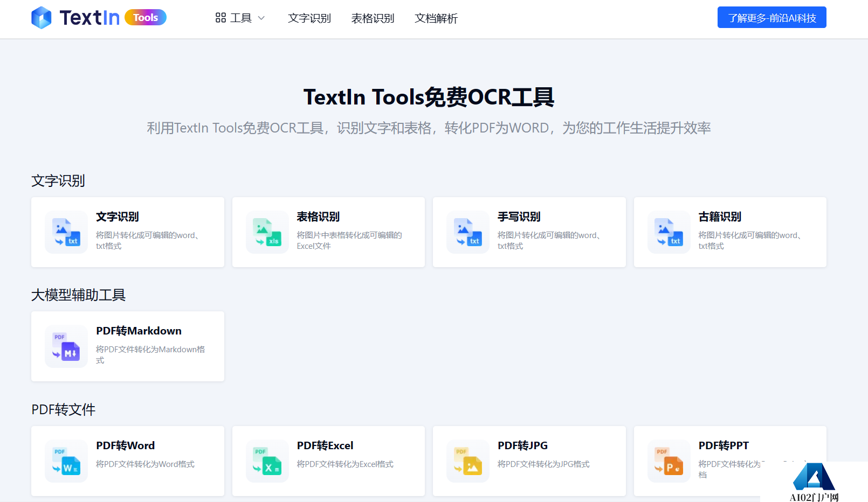Click the 大模型辅助工具 section heading
Screen dimensions: 868x502
point(78,295)
